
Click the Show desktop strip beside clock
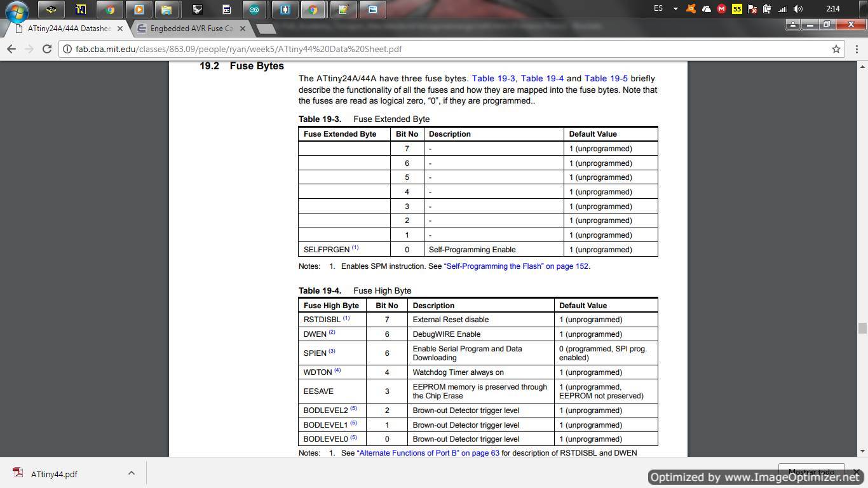pos(864,9)
